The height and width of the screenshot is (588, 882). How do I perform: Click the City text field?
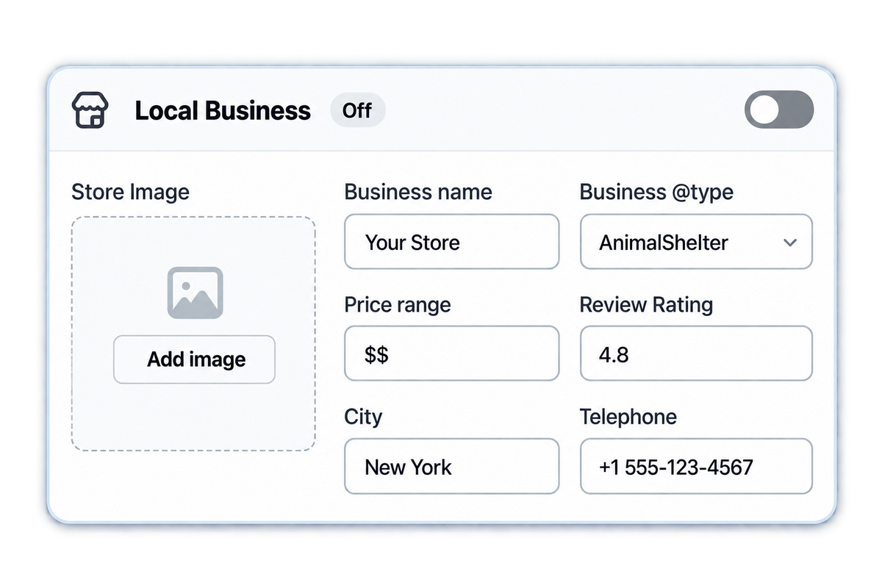451,467
